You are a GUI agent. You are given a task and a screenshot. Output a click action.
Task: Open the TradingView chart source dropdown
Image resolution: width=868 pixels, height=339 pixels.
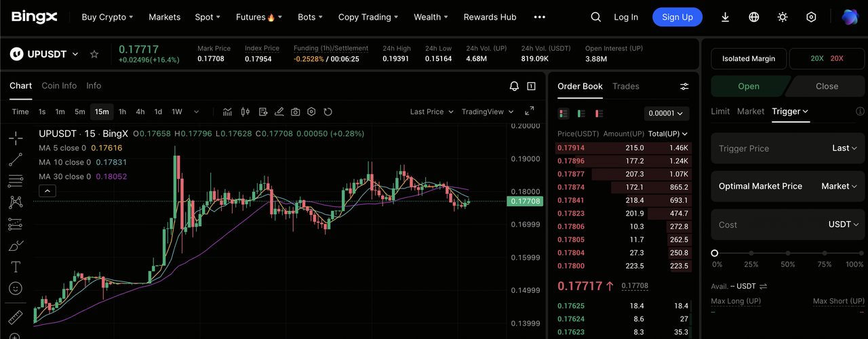[x=488, y=112]
